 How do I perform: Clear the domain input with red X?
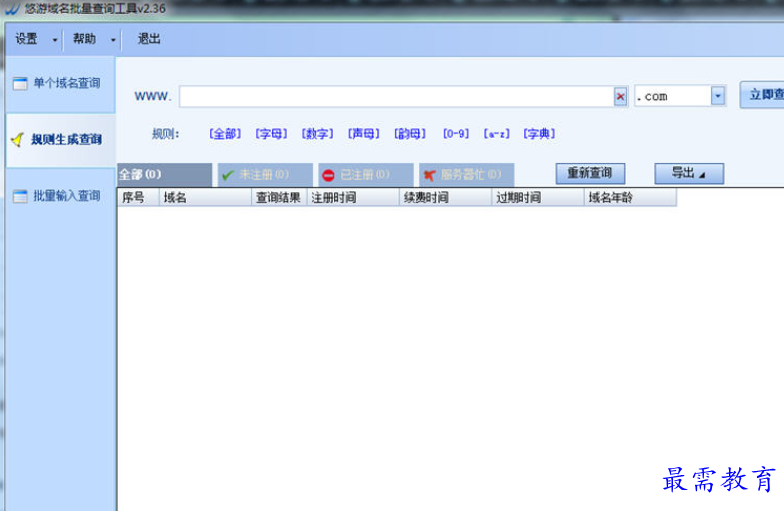(x=620, y=96)
